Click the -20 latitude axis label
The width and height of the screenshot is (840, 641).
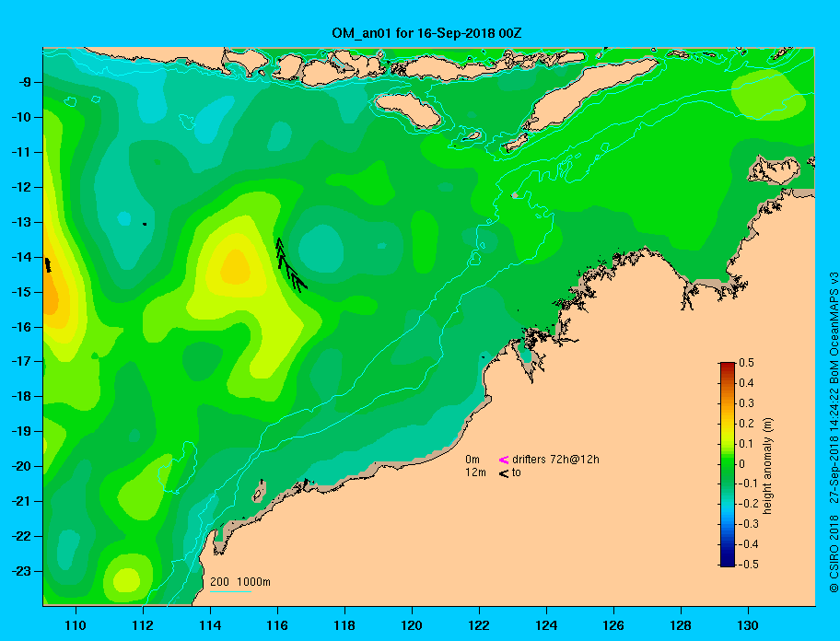[22, 466]
